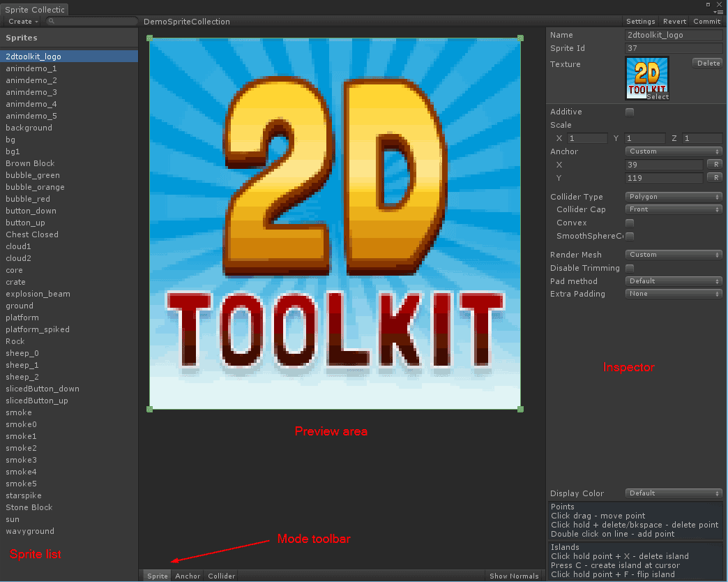Image resolution: width=728 pixels, height=582 pixels.
Task: Select the bg1 sprite
Action: point(69,151)
